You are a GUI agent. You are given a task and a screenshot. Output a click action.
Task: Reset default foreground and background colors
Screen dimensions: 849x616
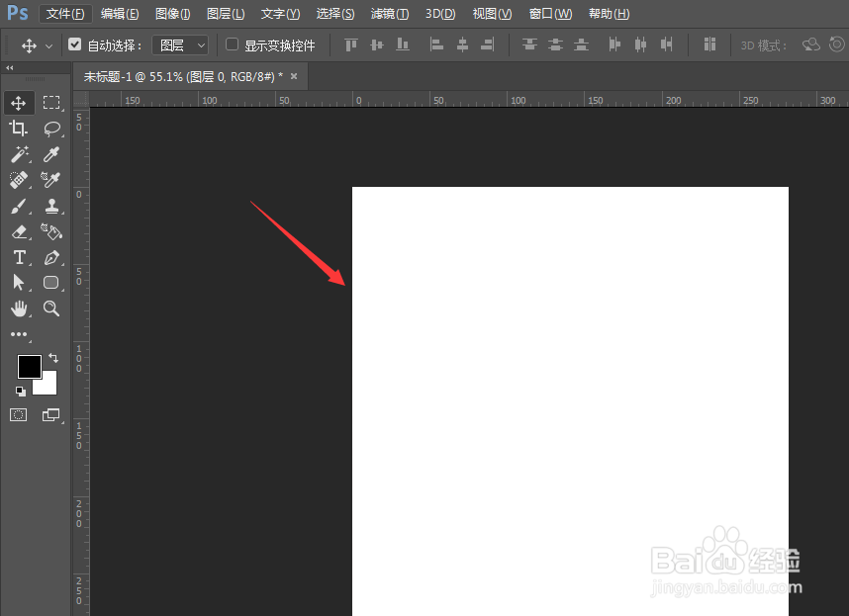pyautogui.click(x=21, y=391)
